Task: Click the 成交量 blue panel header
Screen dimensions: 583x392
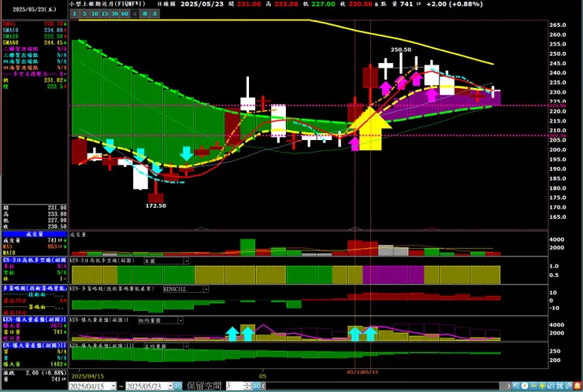Action: coord(35,234)
